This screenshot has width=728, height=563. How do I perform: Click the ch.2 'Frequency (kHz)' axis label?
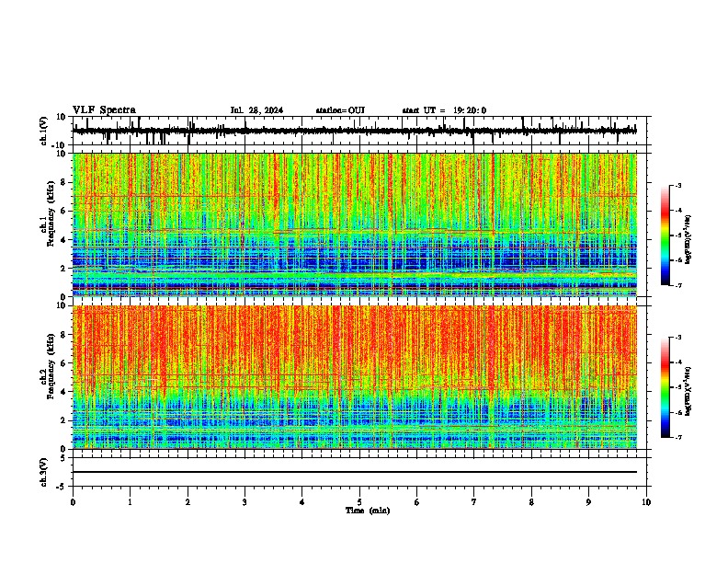pos(51,366)
